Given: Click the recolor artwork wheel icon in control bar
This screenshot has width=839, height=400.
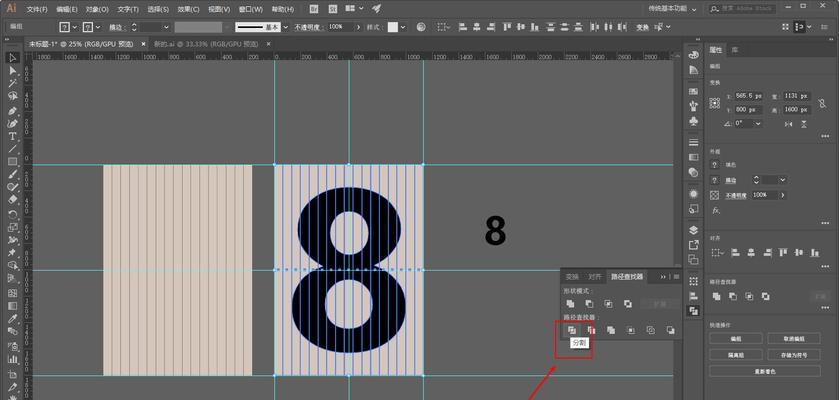Looking at the screenshot, I should [x=421, y=27].
